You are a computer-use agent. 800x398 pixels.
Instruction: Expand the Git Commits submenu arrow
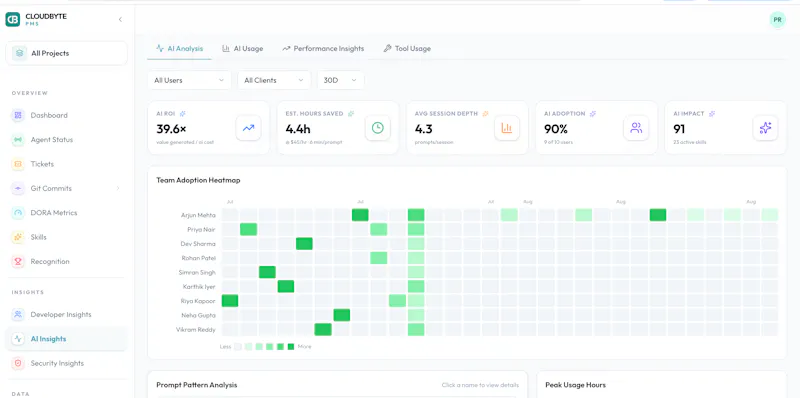coord(118,188)
